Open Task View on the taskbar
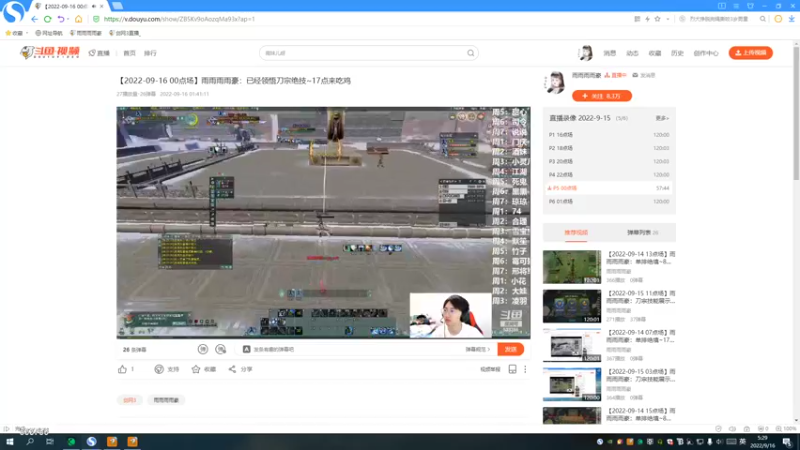The height and width of the screenshot is (450, 800). point(50,442)
